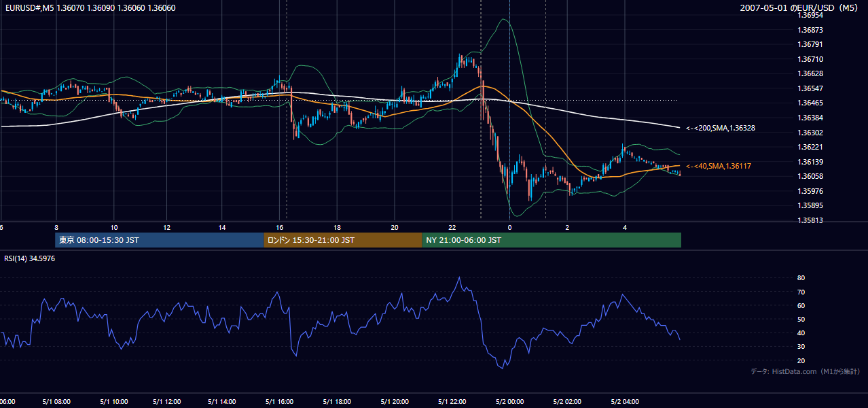This screenshot has height=408, width=868.
Task: Click price scale value 1.36954
Action: click(810, 15)
